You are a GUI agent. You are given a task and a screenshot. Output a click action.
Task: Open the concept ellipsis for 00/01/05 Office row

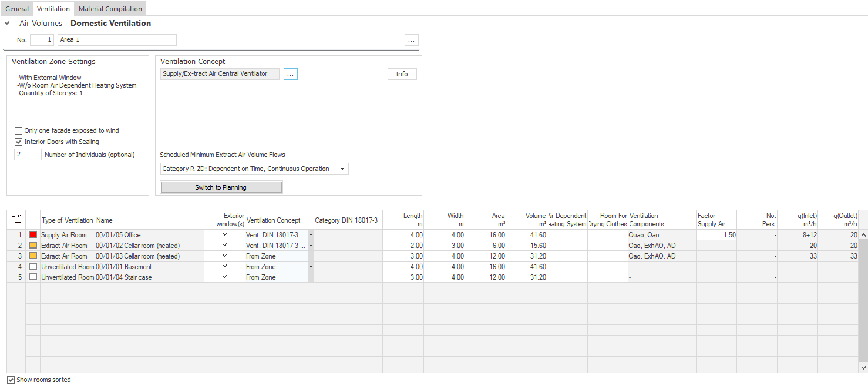(x=311, y=235)
